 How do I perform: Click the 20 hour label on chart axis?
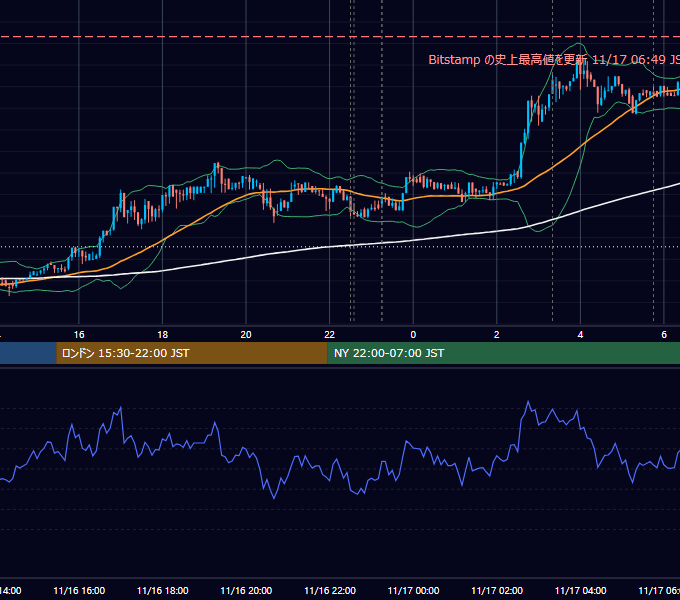click(246, 335)
